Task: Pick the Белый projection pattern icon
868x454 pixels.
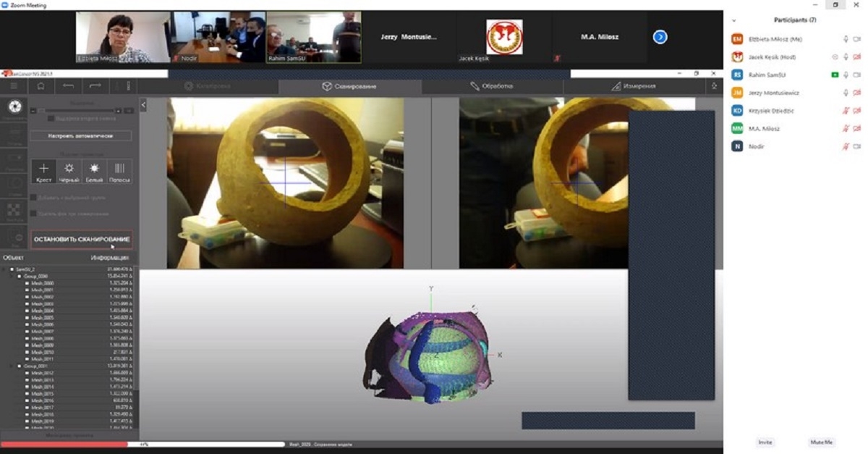Action: tap(94, 171)
